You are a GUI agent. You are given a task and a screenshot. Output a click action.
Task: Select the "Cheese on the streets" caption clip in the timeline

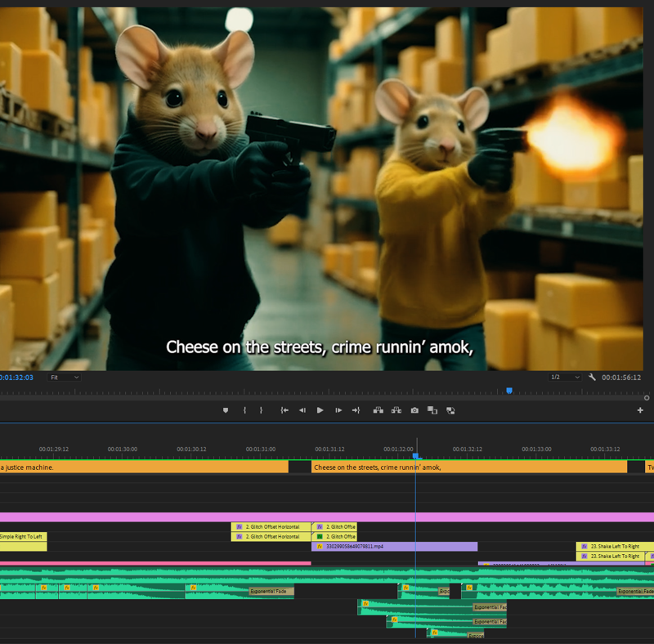coord(469,467)
